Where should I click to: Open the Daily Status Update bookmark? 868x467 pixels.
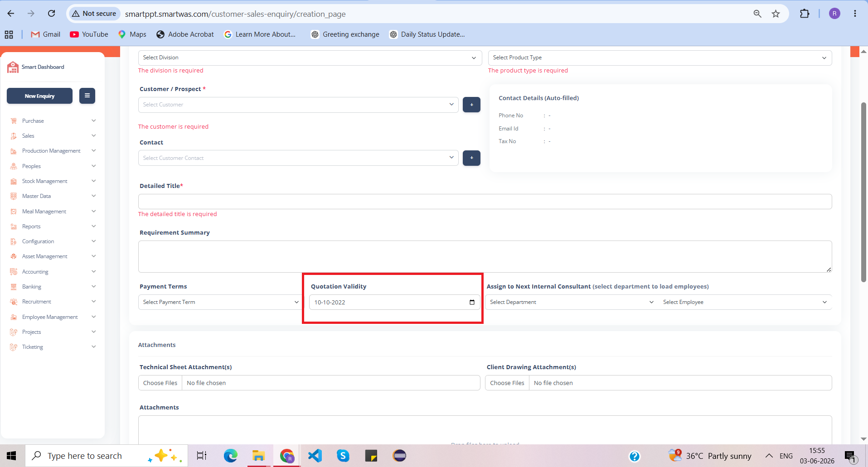tap(427, 34)
